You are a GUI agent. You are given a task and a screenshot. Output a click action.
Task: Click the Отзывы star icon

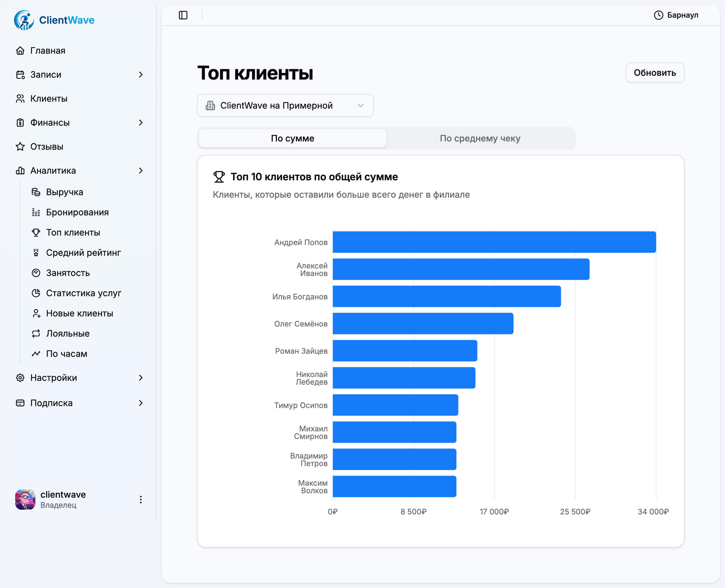point(20,147)
